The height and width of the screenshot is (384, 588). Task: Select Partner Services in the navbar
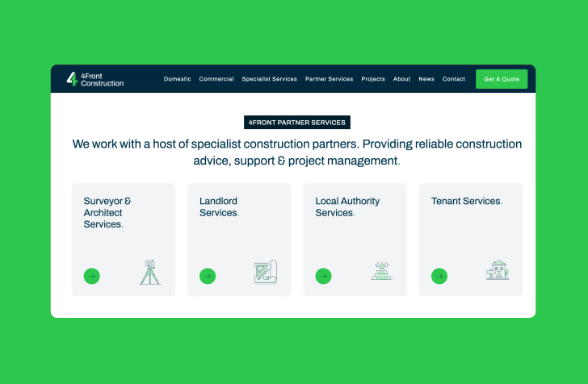329,79
